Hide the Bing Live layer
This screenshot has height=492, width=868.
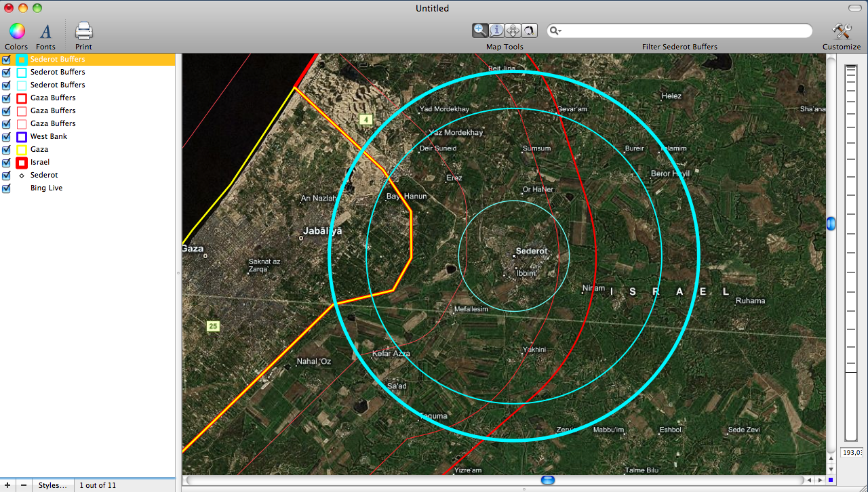[x=7, y=188]
